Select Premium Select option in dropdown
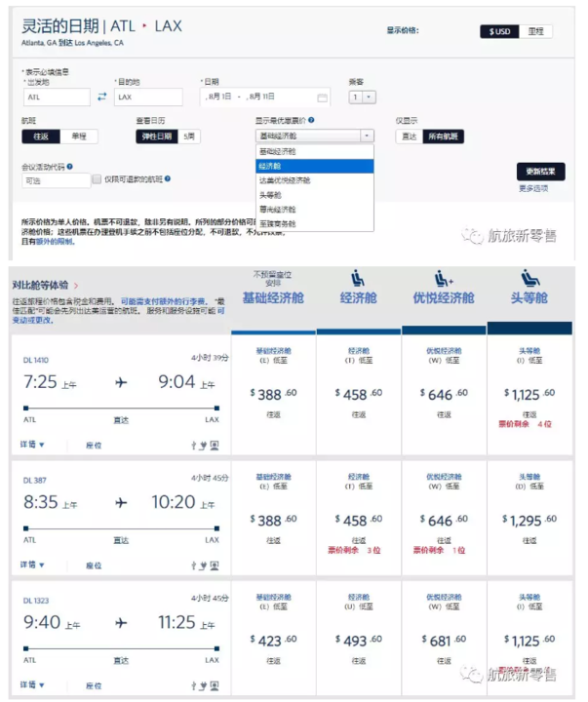The height and width of the screenshot is (702, 588). click(x=314, y=210)
